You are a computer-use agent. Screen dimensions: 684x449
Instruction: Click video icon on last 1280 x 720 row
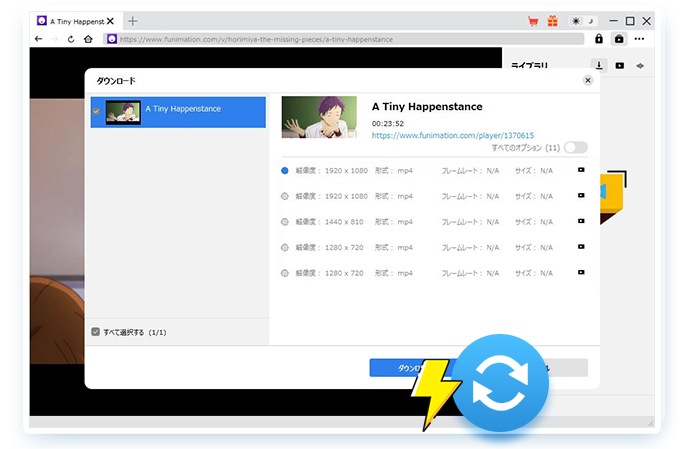[581, 272]
